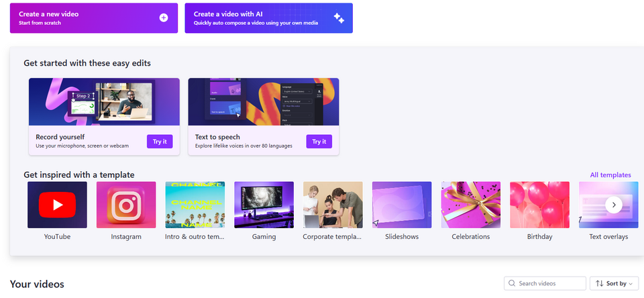Open the Corporate templates thumbnail
Screen dimensions: 644x298
(x=333, y=205)
